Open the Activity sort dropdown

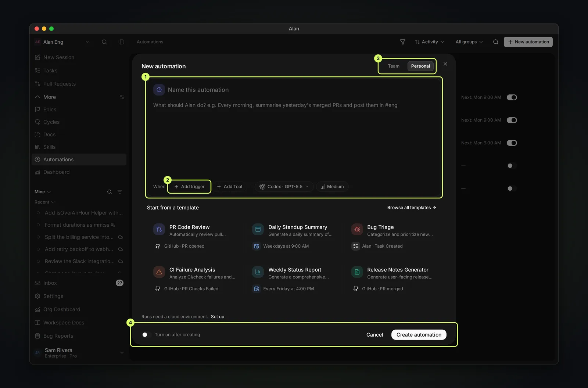tap(430, 42)
